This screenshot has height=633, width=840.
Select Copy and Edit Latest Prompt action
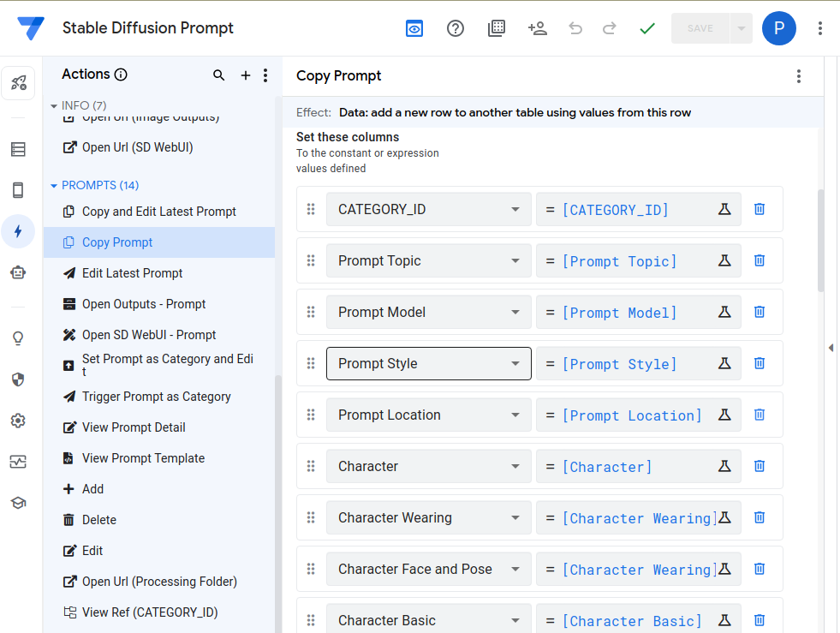point(159,212)
